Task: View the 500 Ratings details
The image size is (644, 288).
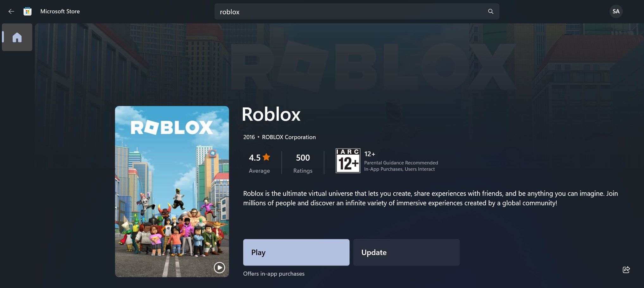Action: (x=303, y=162)
